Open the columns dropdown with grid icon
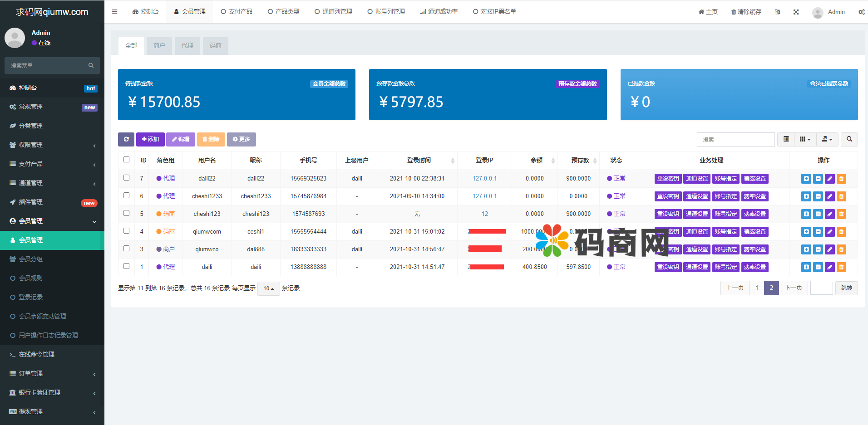Screen dimensions: 868x425 (x=804, y=139)
